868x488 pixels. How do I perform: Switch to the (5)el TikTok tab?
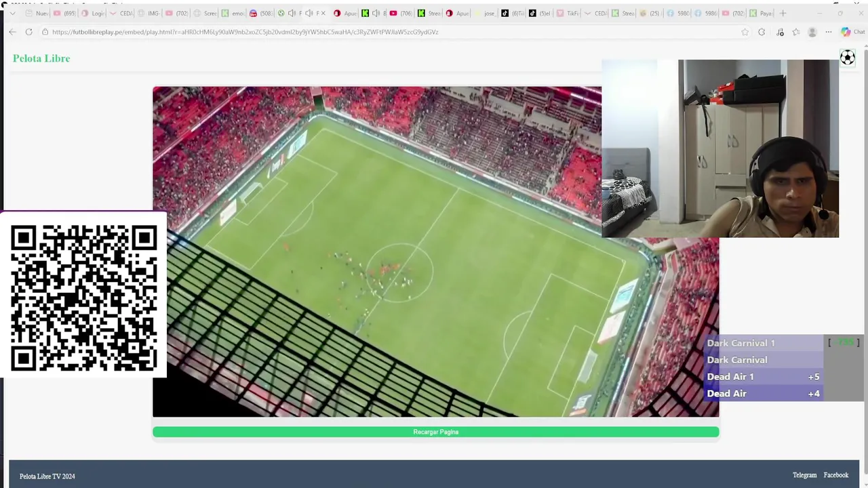point(540,13)
